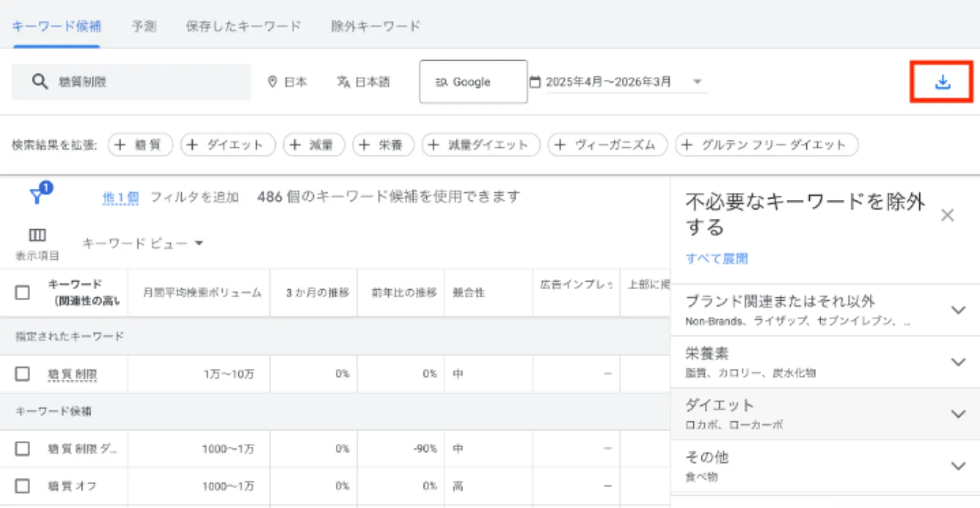
Task: Sort by 3 か月の推移 column header
Action: click(317, 293)
